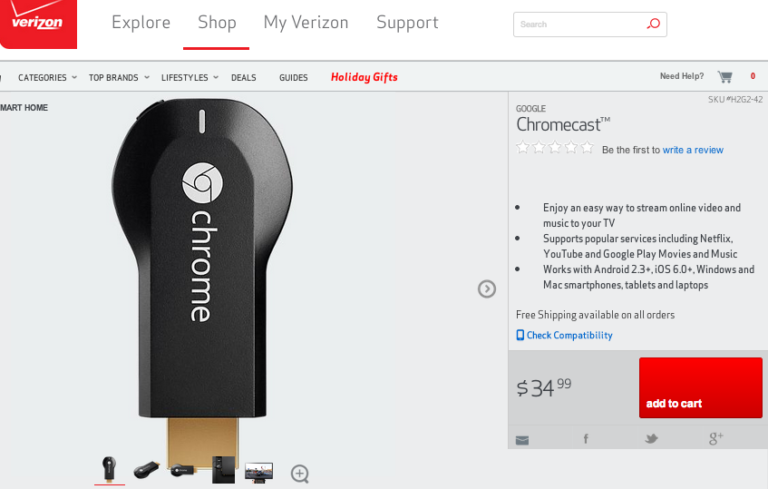Share product via email icon
Viewport: 768px width, 489px height.
tap(522, 439)
